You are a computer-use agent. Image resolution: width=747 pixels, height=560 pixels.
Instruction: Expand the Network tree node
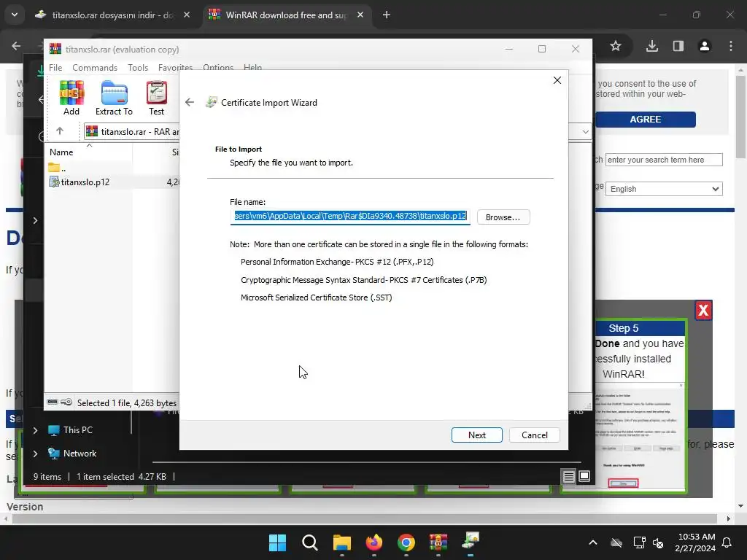(x=35, y=454)
